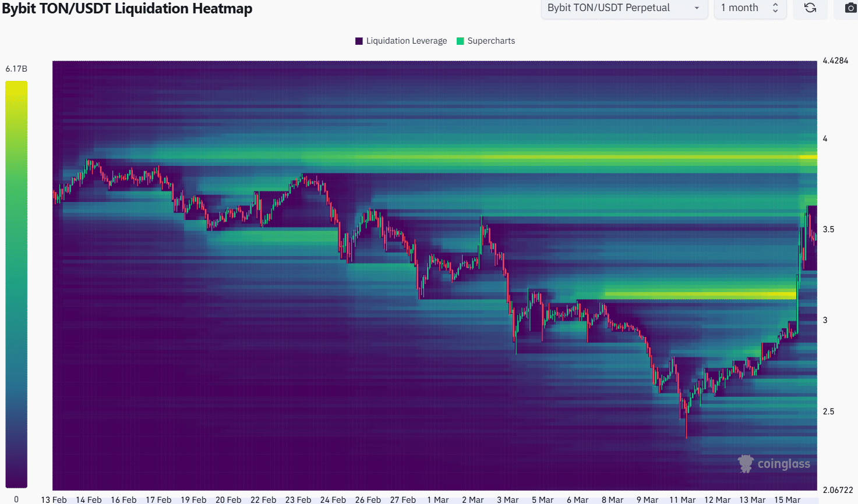Click the 1 Mar date axis label

tap(438, 499)
